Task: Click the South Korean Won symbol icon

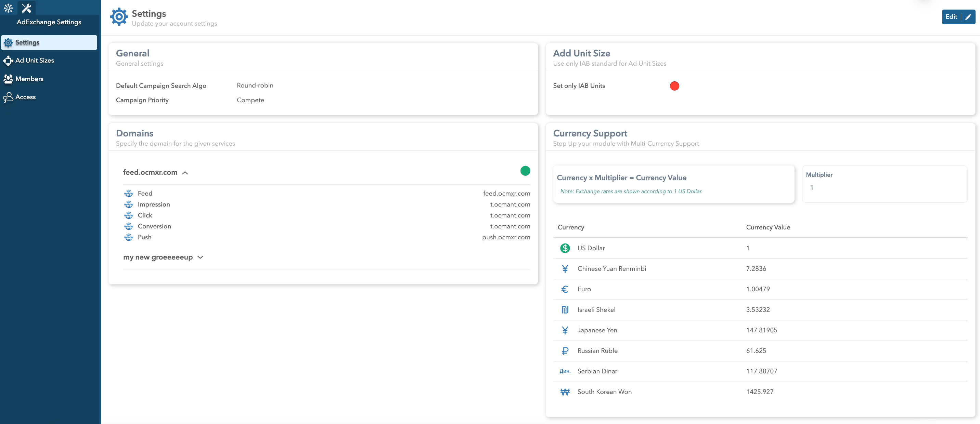Action: click(x=565, y=392)
